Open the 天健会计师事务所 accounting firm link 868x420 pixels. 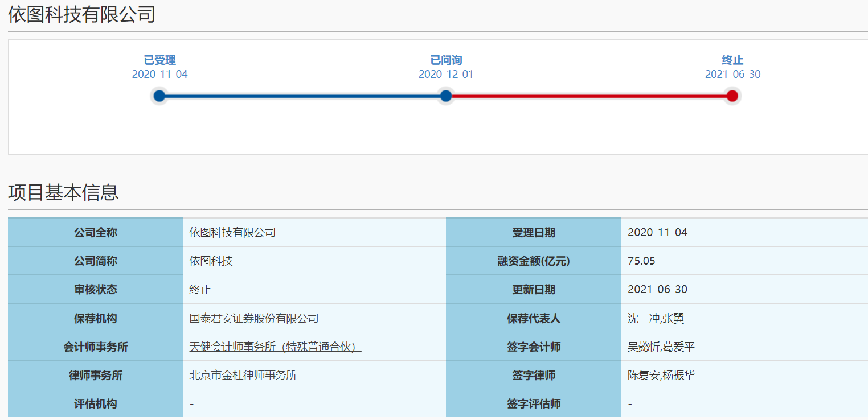[276, 347]
